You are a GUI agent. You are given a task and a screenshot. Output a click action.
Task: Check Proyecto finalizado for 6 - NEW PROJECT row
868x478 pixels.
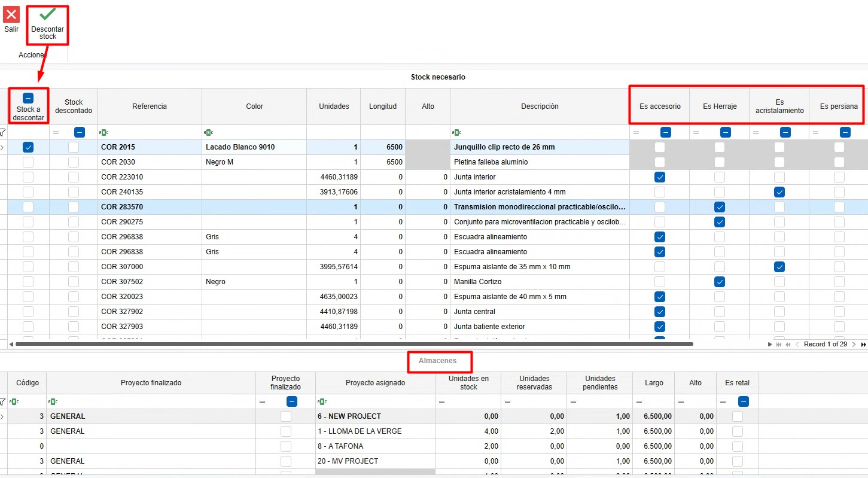pyautogui.click(x=286, y=416)
